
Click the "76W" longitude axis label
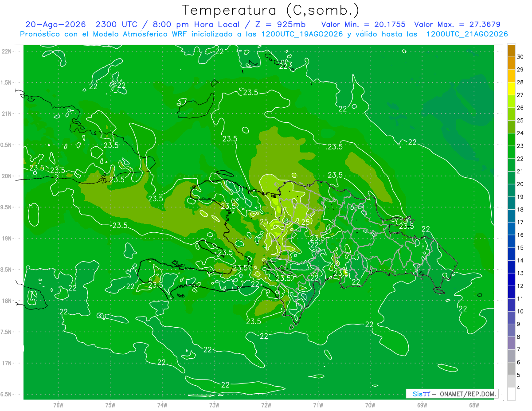click(58, 405)
